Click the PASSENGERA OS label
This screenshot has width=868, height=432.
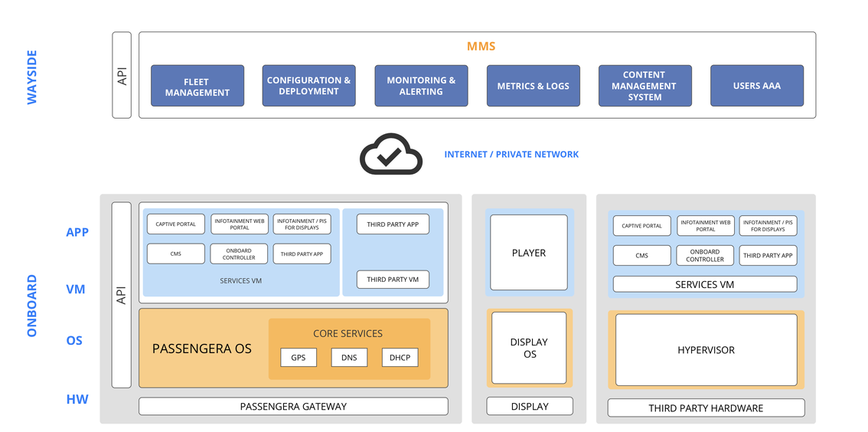click(x=202, y=349)
